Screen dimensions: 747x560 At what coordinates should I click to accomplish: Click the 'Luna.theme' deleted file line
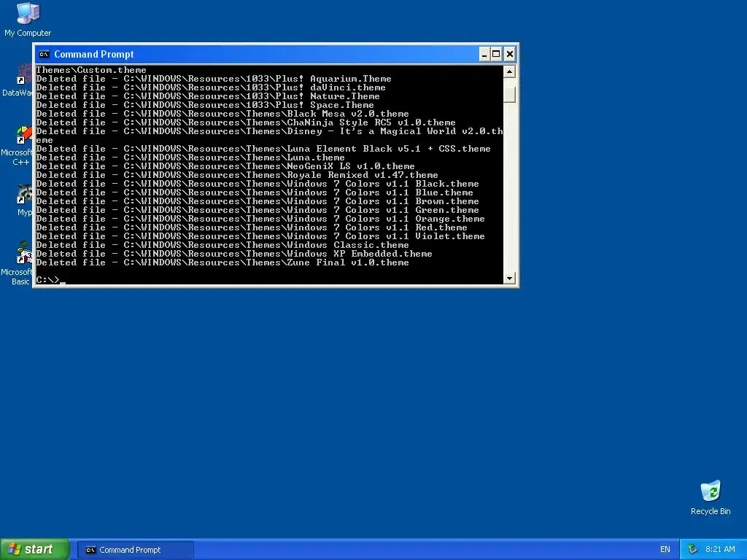190,157
